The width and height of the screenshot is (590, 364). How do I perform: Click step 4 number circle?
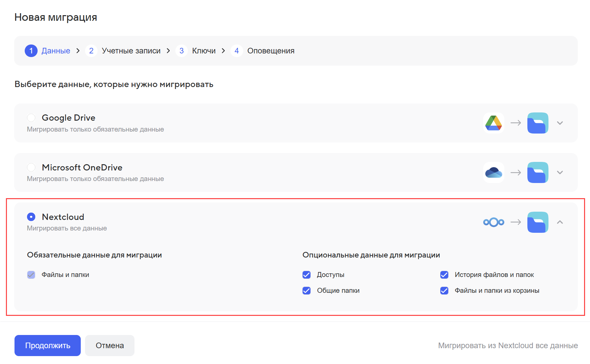[236, 51]
